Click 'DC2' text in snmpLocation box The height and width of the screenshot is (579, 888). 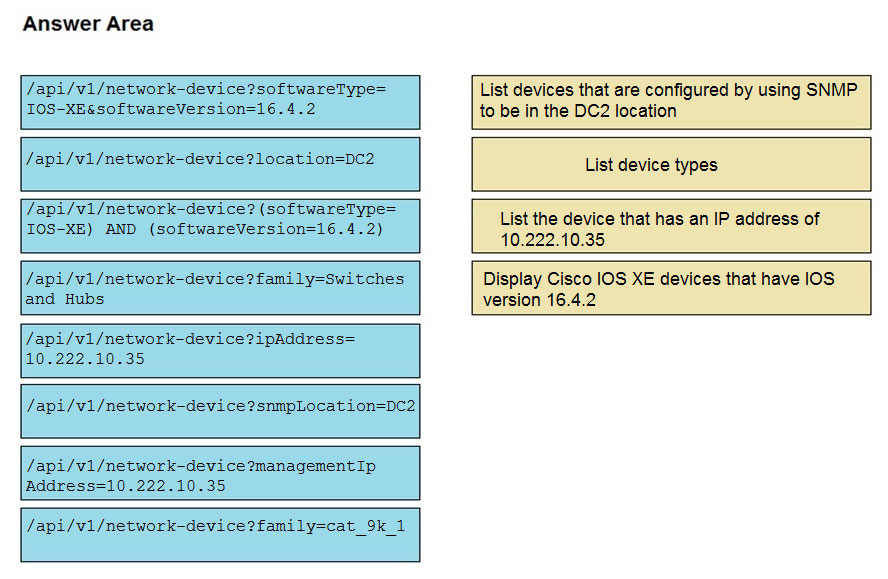click(400, 406)
